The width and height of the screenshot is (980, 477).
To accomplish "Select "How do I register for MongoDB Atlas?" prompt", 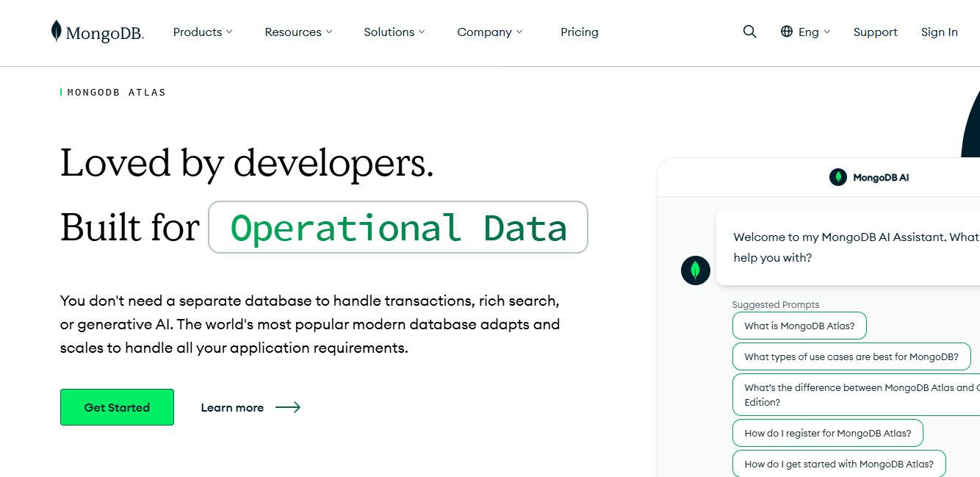I will pos(827,433).
